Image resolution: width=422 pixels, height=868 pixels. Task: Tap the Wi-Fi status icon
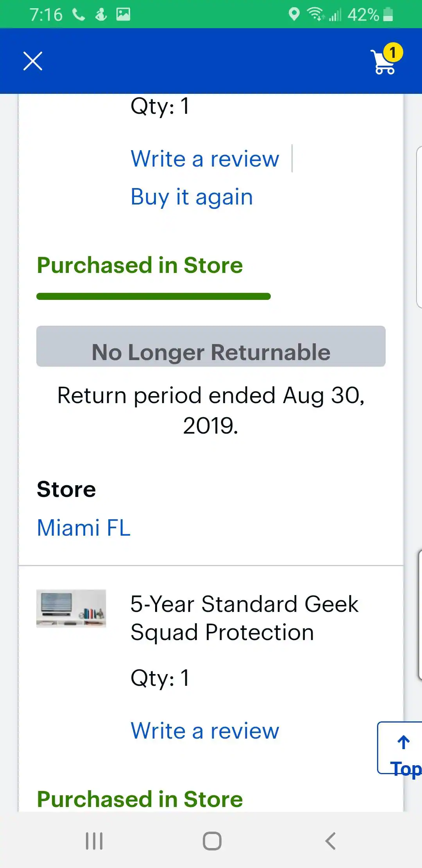(x=315, y=14)
